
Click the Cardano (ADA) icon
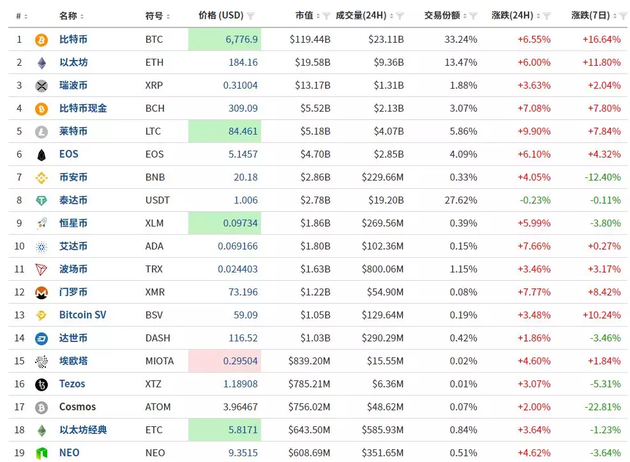coord(41,247)
